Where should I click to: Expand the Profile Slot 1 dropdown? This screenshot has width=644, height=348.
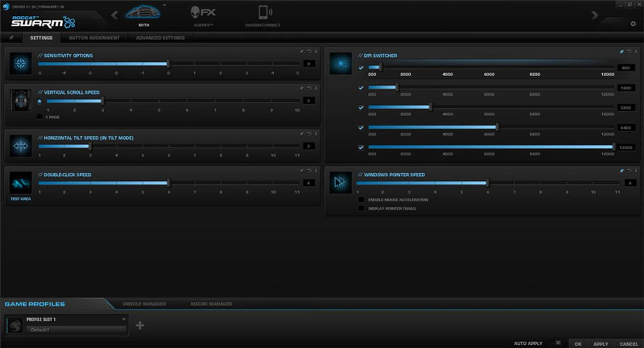tap(123, 319)
